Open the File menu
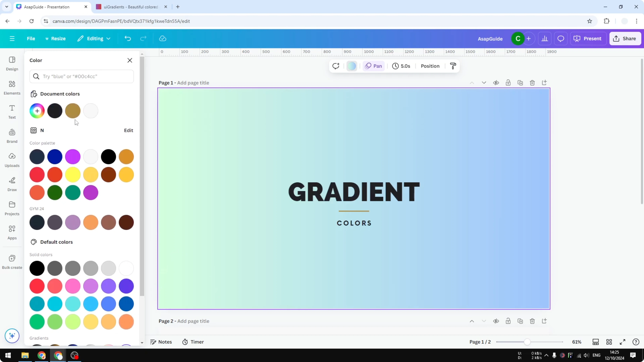Screen dimensions: 644x362 pos(31,38)
